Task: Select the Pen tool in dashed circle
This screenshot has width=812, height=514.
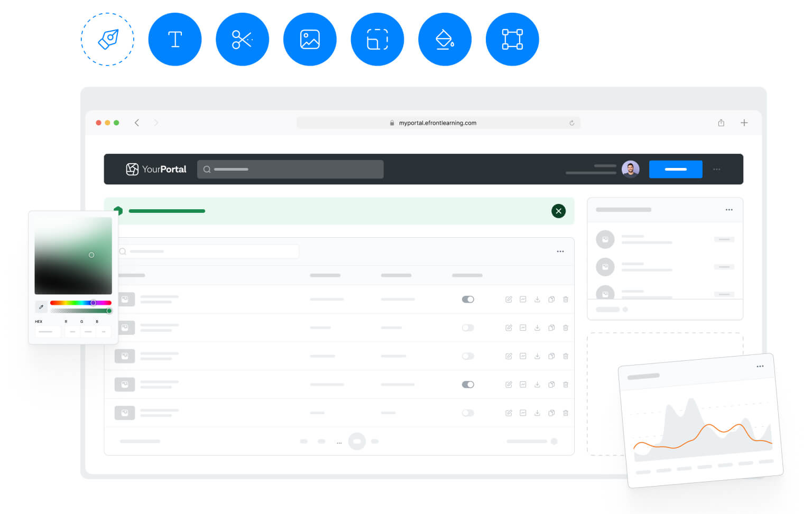Action: click(107, 40)
